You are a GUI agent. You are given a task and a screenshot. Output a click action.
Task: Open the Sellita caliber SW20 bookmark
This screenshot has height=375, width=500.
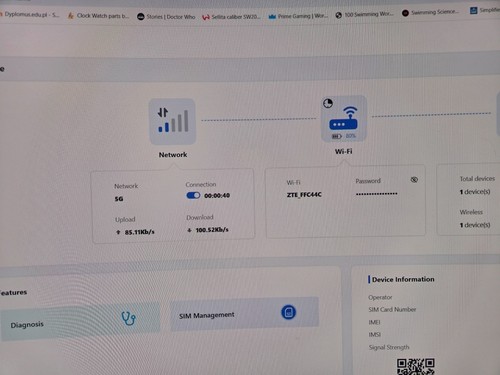(x=231, y=17)
